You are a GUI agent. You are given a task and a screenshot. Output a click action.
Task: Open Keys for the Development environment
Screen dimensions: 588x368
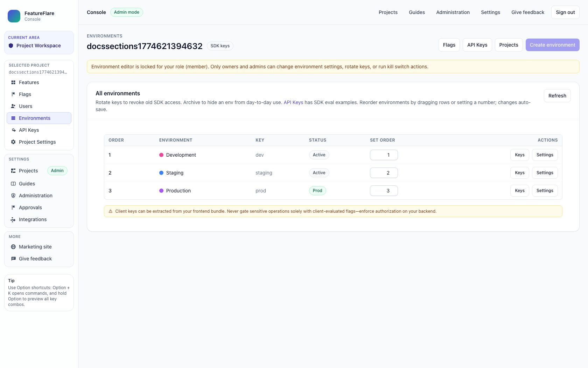click(520, 155)
